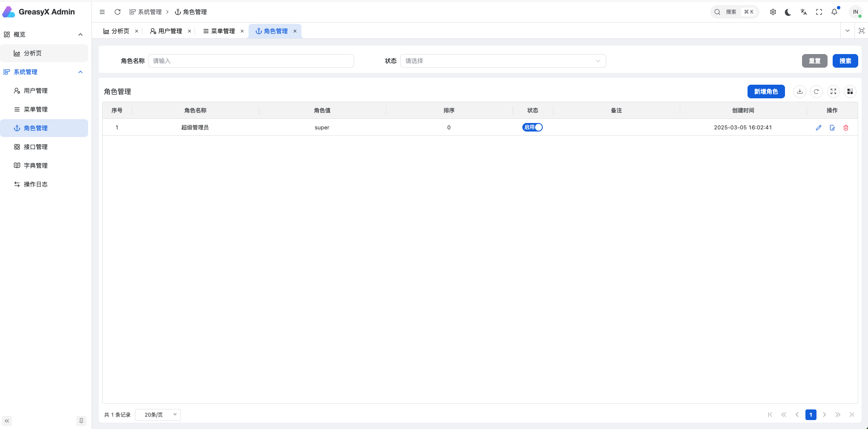The width and height of the screenshot is (868, 429).
Task: Open the 20条/页 page size dropdown
Action: [158, 415]
